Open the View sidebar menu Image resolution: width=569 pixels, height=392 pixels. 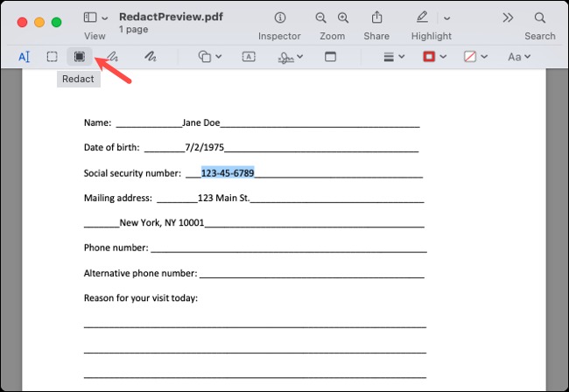pyautogui.click(x=90, y=17)
